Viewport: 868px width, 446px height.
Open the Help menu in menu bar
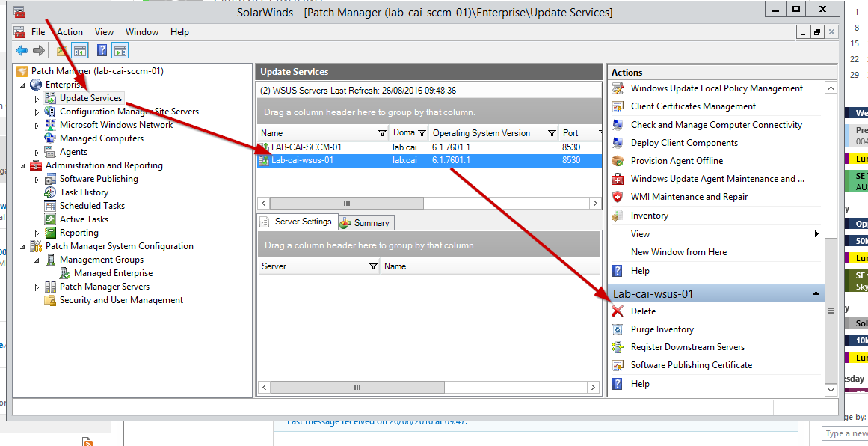tap(179, 32)
